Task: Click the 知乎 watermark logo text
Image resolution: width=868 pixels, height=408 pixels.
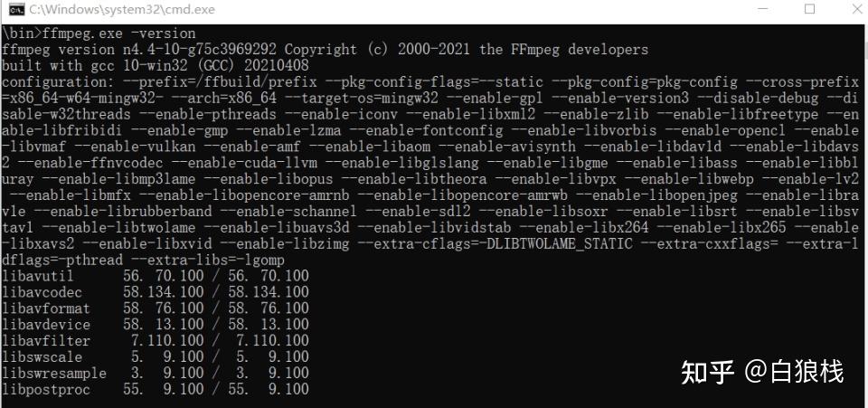Action: pyautogui.click(x=708, y=371)
